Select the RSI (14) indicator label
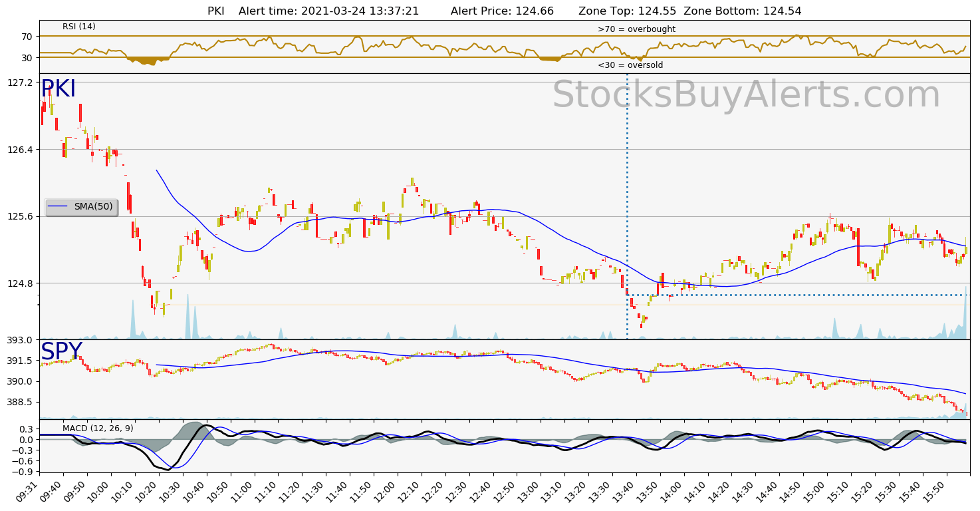This screenshot has height=511, width=980. [79, 27]
